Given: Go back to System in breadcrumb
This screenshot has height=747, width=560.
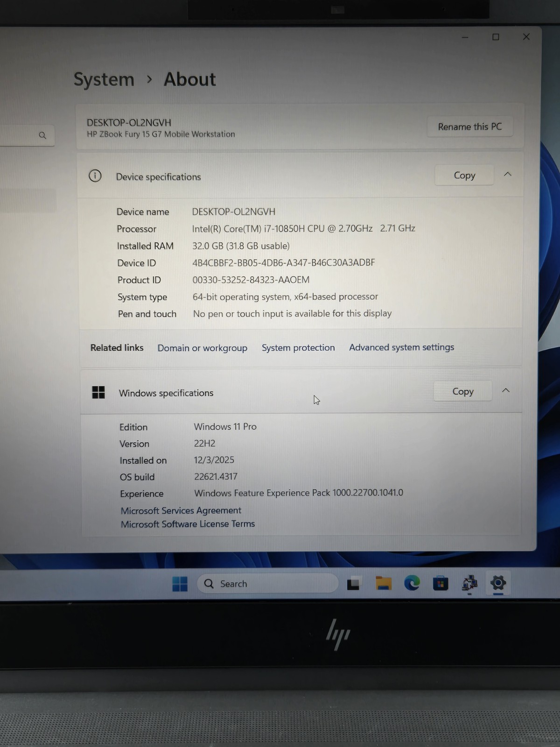Looking at the screenshot, I should click(x=104, y=79).
